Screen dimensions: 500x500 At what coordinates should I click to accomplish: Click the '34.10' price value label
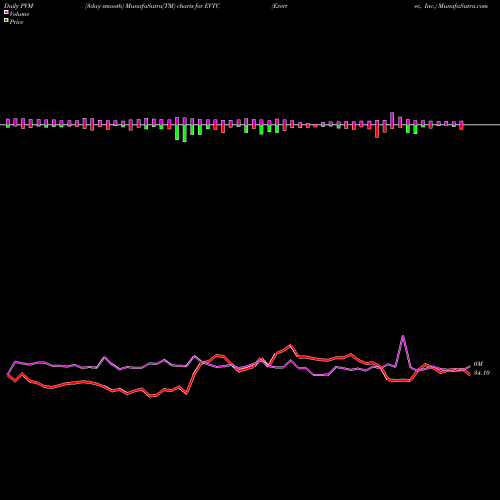point(482,373)
